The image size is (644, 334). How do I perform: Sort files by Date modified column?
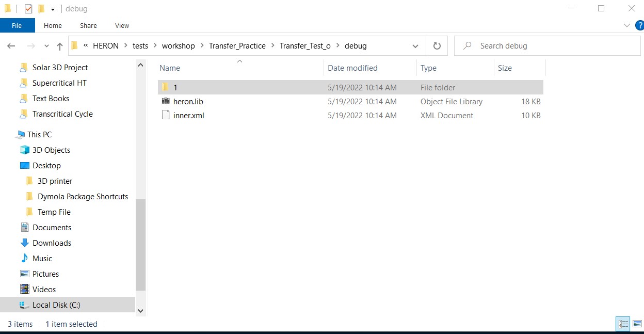click(352, 68)
